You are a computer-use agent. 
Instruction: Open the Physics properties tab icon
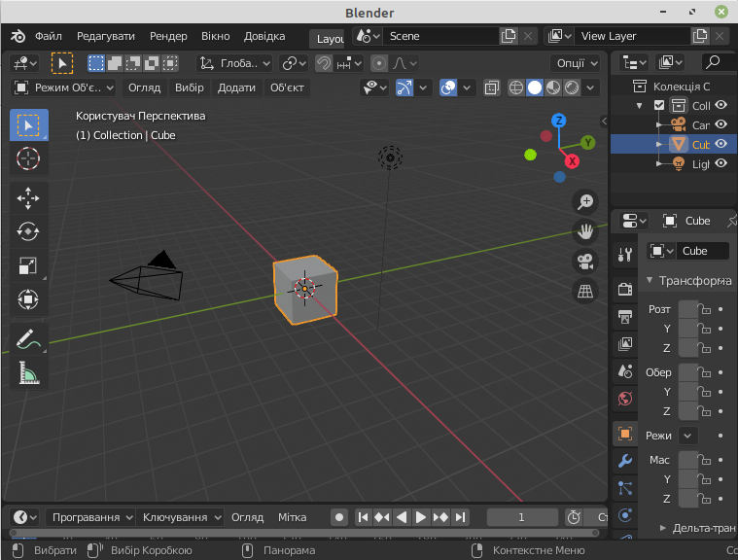(x=625, y=515)
